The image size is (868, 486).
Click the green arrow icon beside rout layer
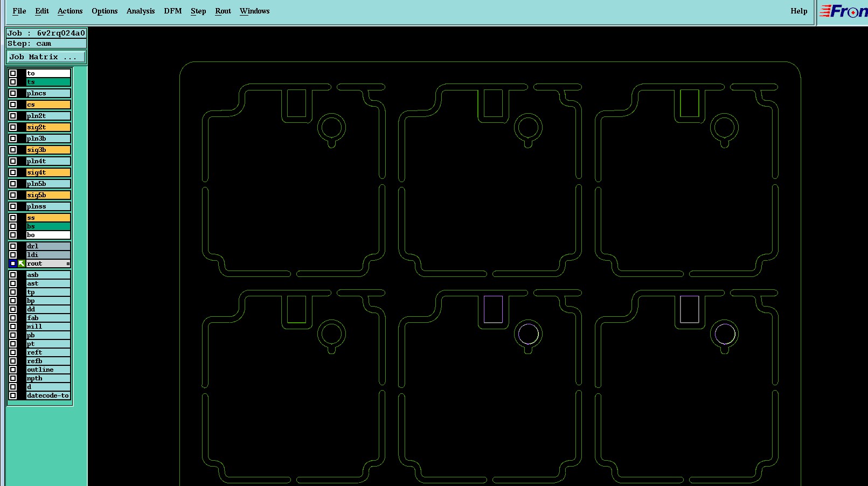tap(22, 263)
